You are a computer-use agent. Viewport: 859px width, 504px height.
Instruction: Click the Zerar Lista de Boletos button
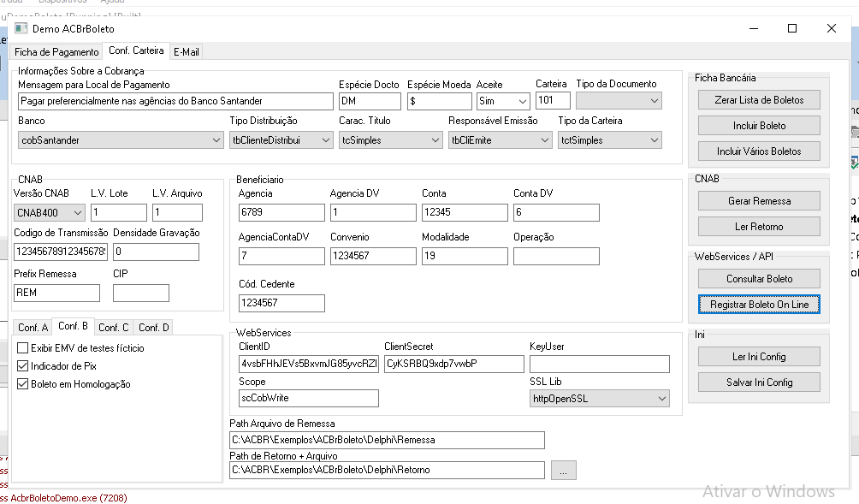pyautogui.click(x=759, y=100)
